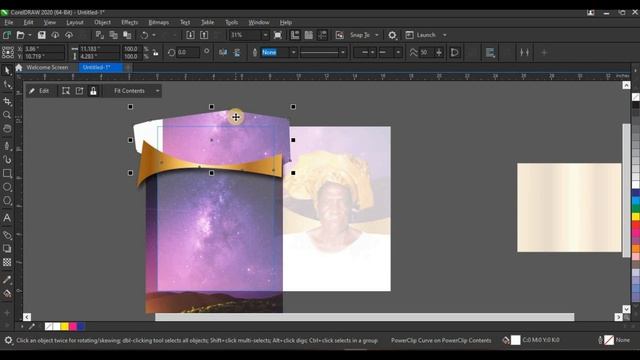Click Wrap Text icon in property bar
Screen dimensions: 640x360
490,52
